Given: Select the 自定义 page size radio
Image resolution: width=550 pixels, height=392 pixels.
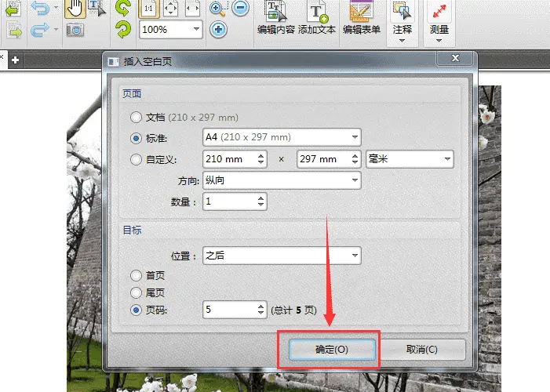Looking at the screenshot, I should [x=136, y=159].
